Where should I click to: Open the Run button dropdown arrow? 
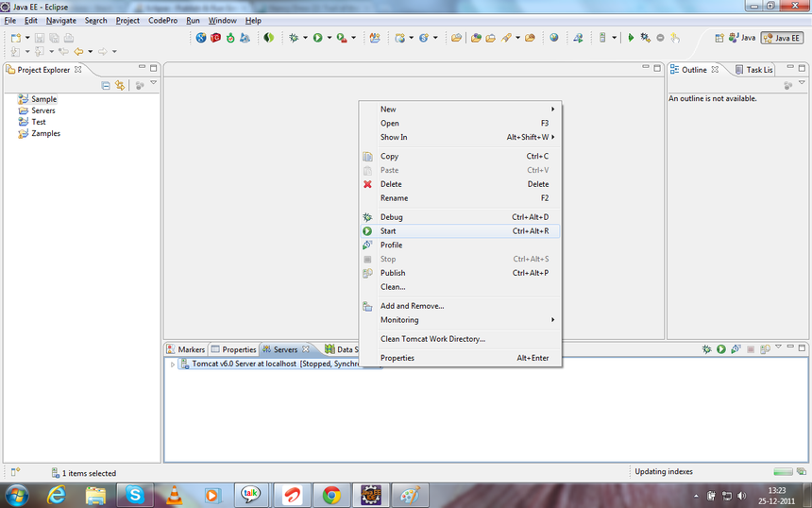pos(330,38)
